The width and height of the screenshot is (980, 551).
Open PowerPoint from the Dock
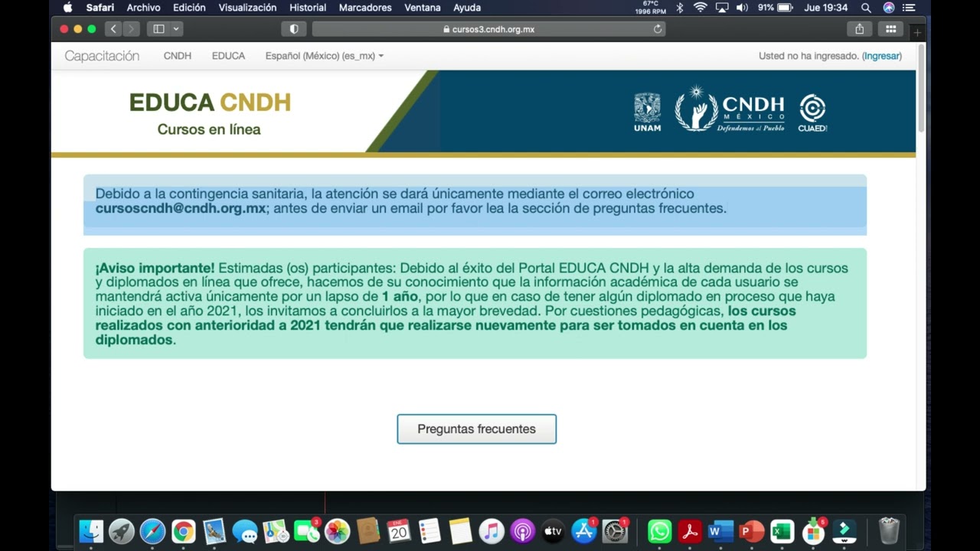click(x=751, y=530)
